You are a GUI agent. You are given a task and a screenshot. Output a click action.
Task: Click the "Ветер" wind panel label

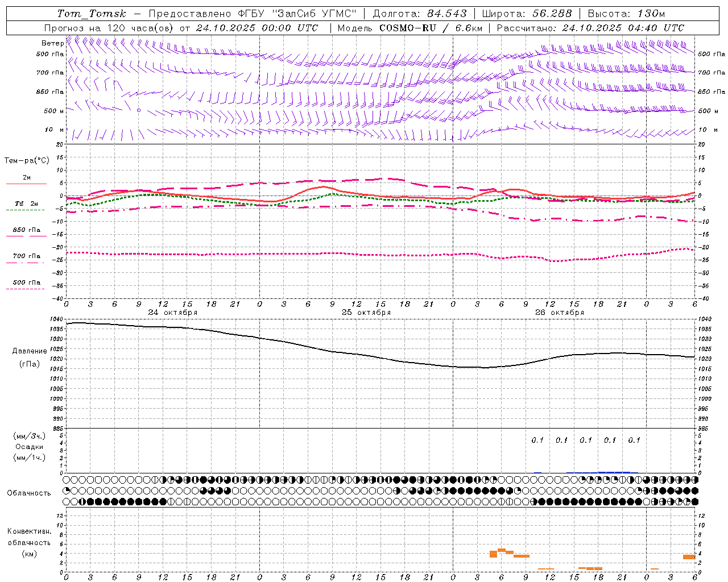[52, 43]
